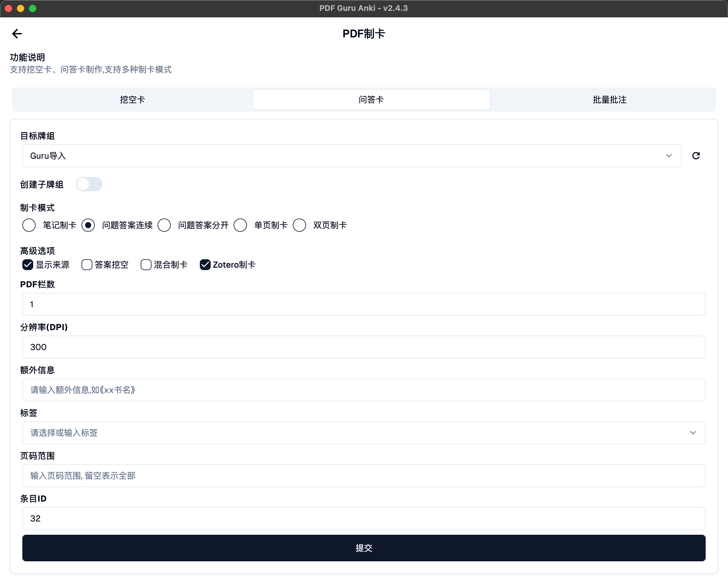Uncheck the 显示来源 checkbox

(x=28, y=265)
